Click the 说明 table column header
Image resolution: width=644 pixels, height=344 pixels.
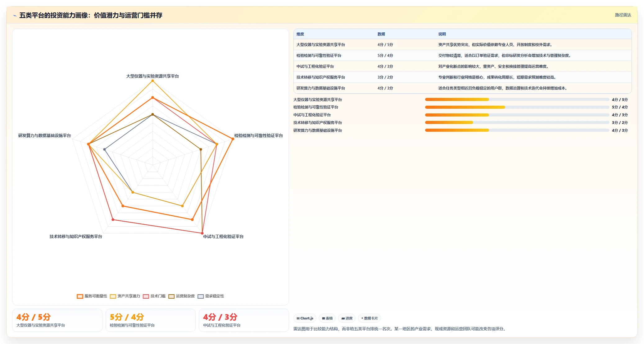point(442,34)
